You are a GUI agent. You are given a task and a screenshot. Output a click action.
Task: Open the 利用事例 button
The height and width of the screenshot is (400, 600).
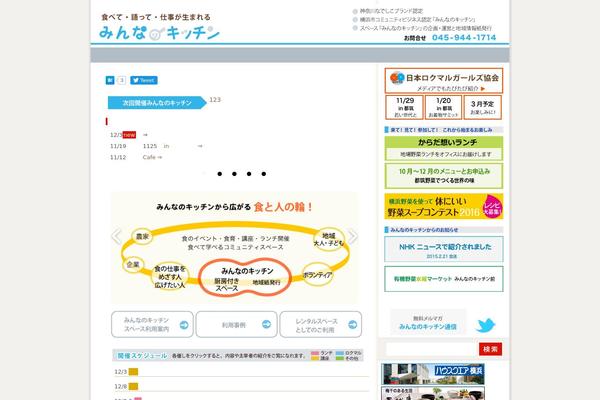(236, 325)
